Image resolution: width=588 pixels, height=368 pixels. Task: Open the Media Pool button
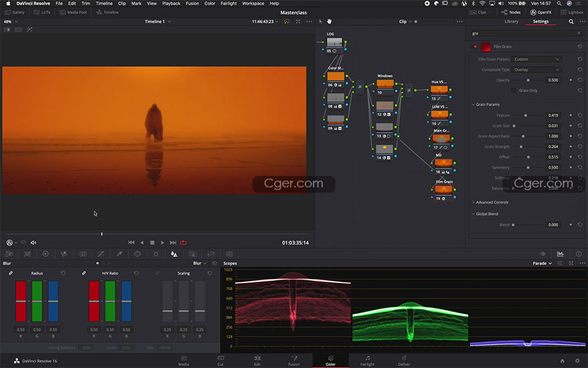point(73,13)
